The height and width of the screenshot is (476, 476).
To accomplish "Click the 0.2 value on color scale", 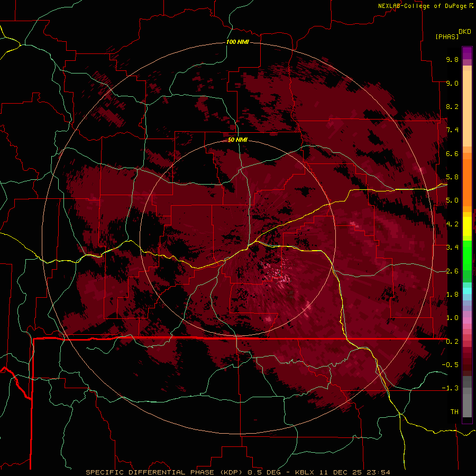I will click(x=452, y=342).
